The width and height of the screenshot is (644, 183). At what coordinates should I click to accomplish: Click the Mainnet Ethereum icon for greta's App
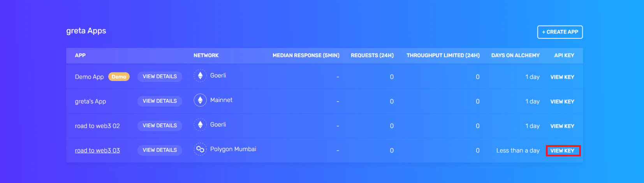(x=200, y=100)
